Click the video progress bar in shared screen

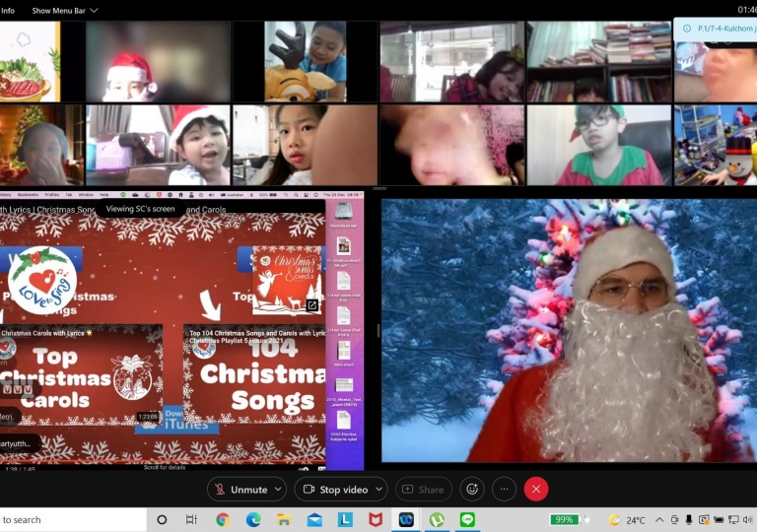(163, 462)
